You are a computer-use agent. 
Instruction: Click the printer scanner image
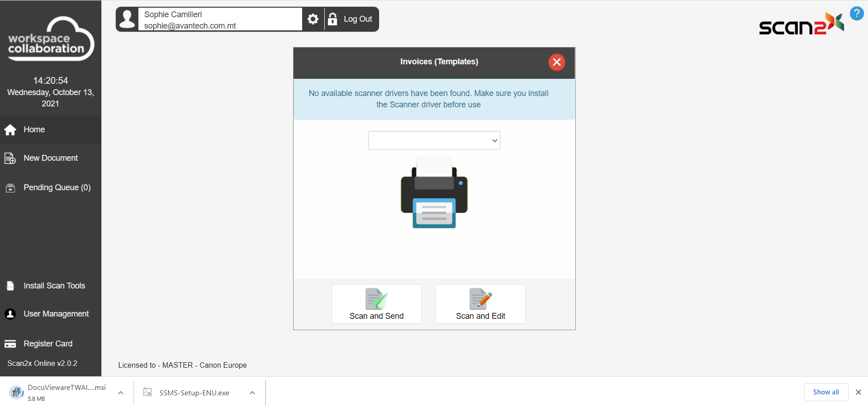[x=434, y=193]
